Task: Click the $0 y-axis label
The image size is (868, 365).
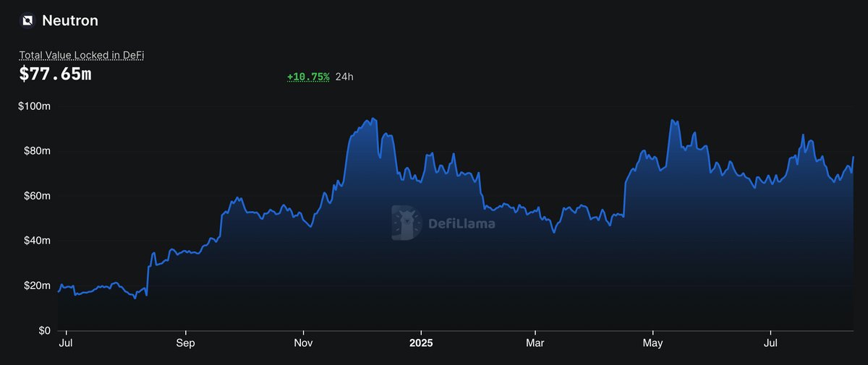Action: 43,330
